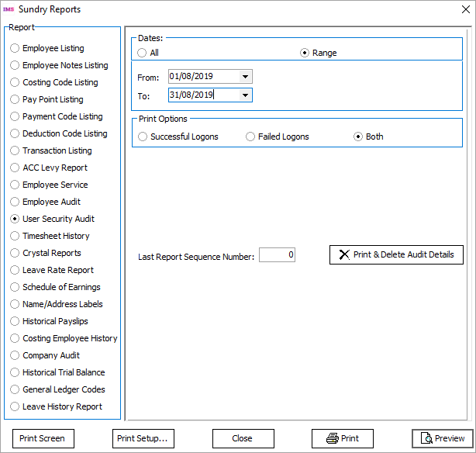Screen dimensions: 476x453
Task: Click the magnifier icon on Preview button
Action: [426, 438]
